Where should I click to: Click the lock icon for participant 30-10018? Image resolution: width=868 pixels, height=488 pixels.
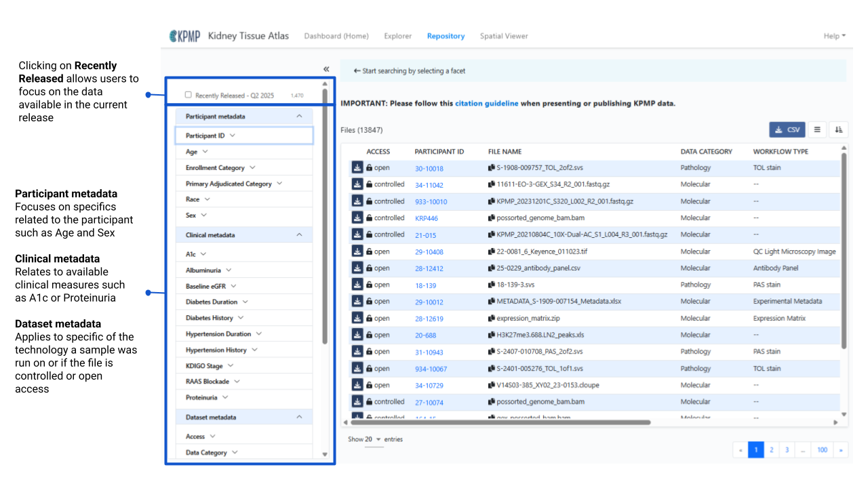coord(370,167)
